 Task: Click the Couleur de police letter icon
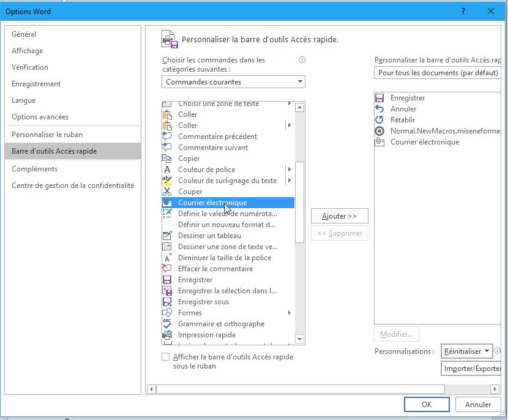coord(167,170)
